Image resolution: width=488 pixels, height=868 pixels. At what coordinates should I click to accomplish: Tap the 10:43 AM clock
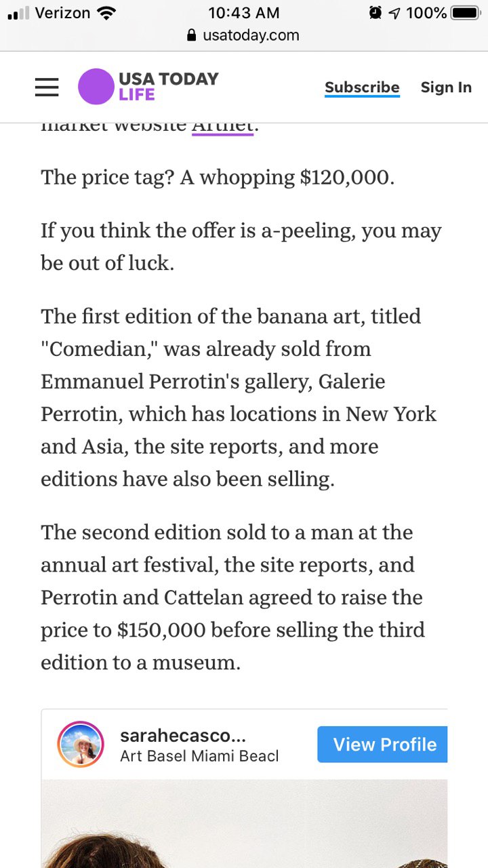(x=244, y=13)
